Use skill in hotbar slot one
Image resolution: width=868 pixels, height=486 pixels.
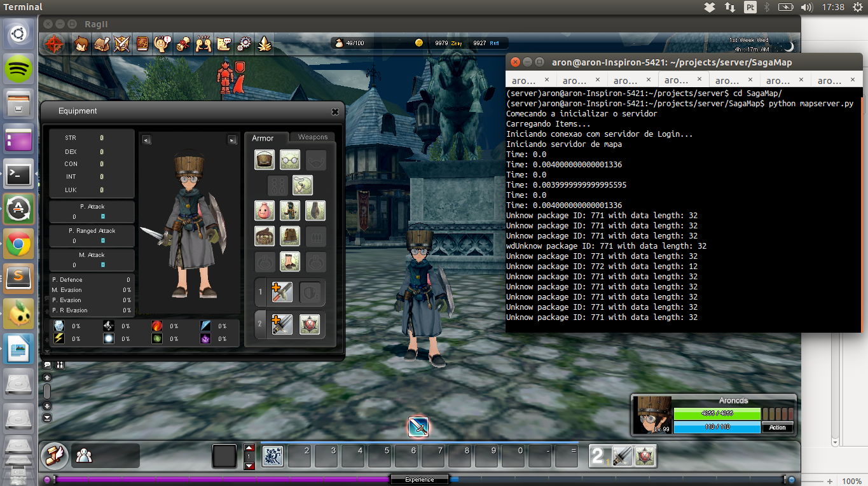pyautogui.click(x=273, y=455)
